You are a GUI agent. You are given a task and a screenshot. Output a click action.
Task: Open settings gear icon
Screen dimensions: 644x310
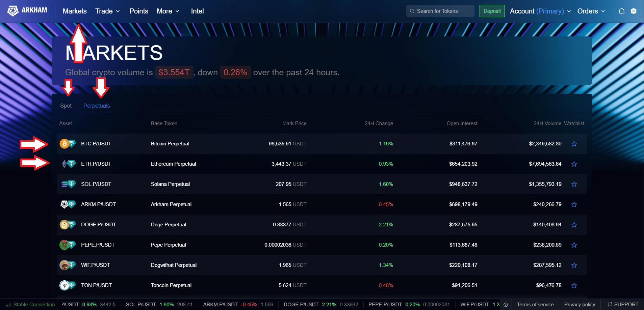tap(634, 11)
